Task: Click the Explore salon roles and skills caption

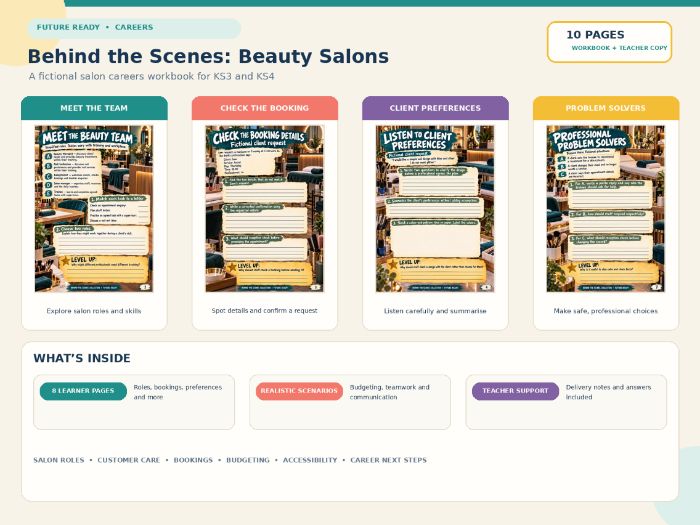Action: tap(94, 311)
